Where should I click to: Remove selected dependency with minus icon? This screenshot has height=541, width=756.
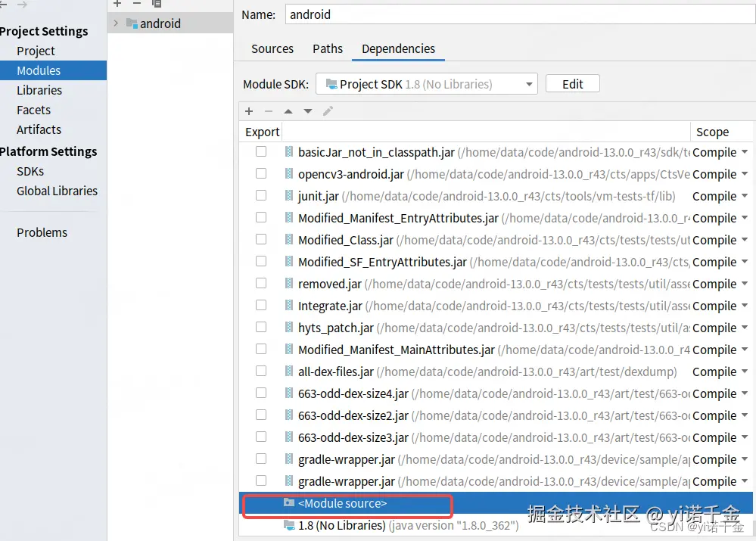pyautogui.click(x=269, y=111)
